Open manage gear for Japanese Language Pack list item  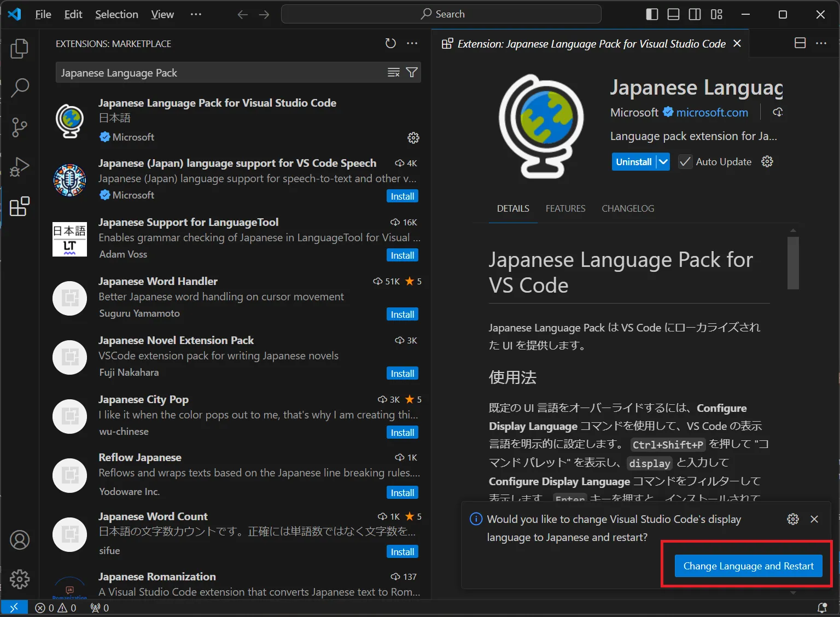(413, 137)
